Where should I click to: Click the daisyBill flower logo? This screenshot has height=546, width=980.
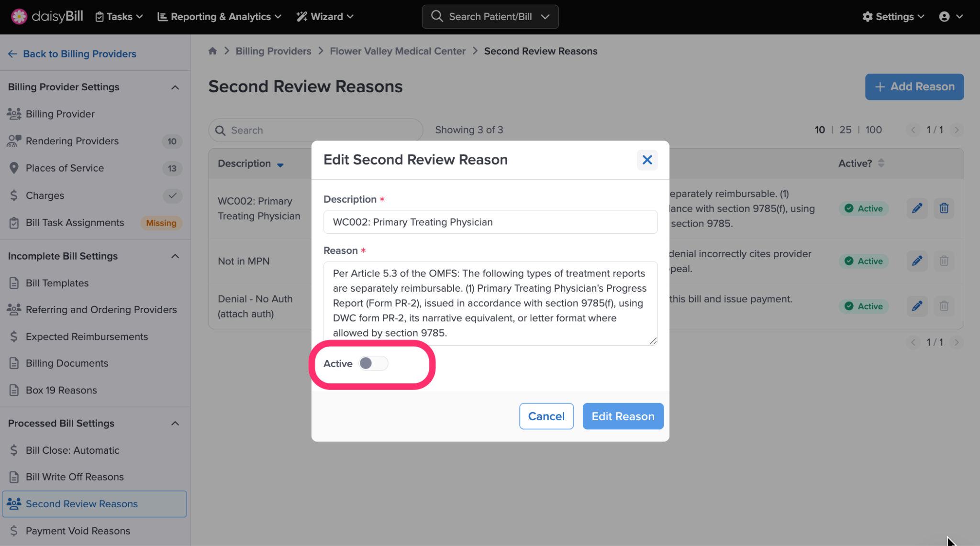[19, 17]
